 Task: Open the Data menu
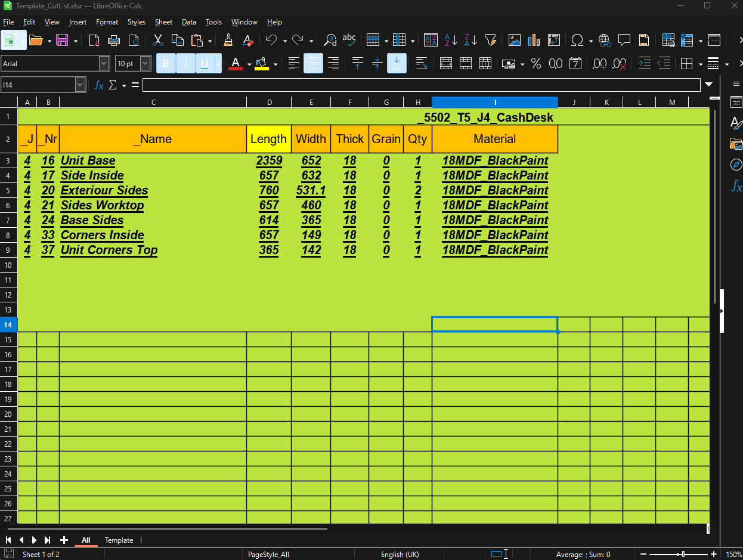(188, 22)
